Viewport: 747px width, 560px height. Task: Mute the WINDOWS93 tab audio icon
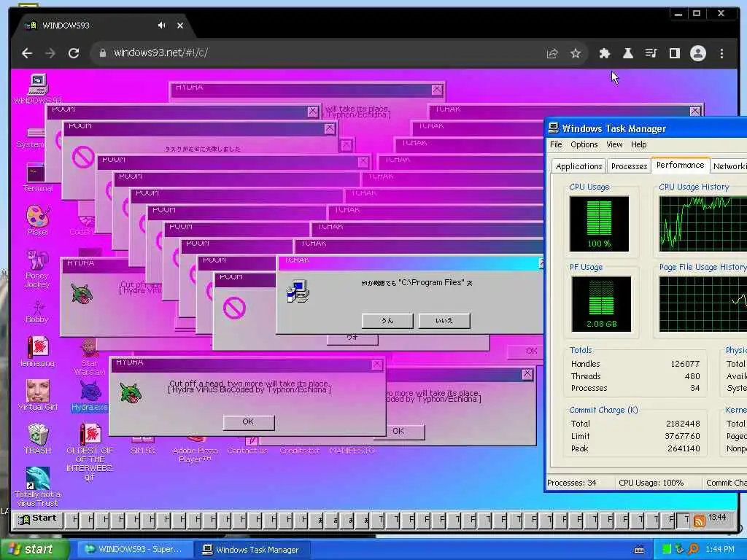pos(161,26)
